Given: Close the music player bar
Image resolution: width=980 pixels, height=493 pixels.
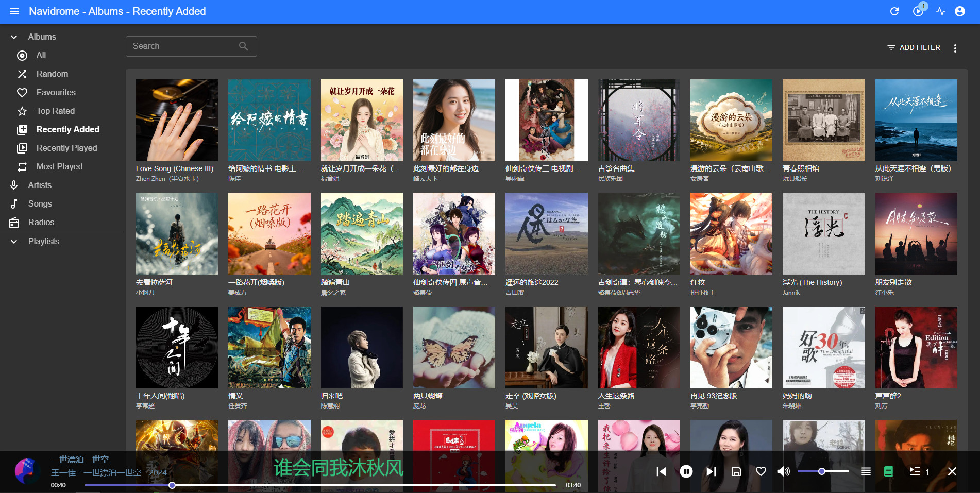Looking at the screenshot, I should [x=952, y=471].
